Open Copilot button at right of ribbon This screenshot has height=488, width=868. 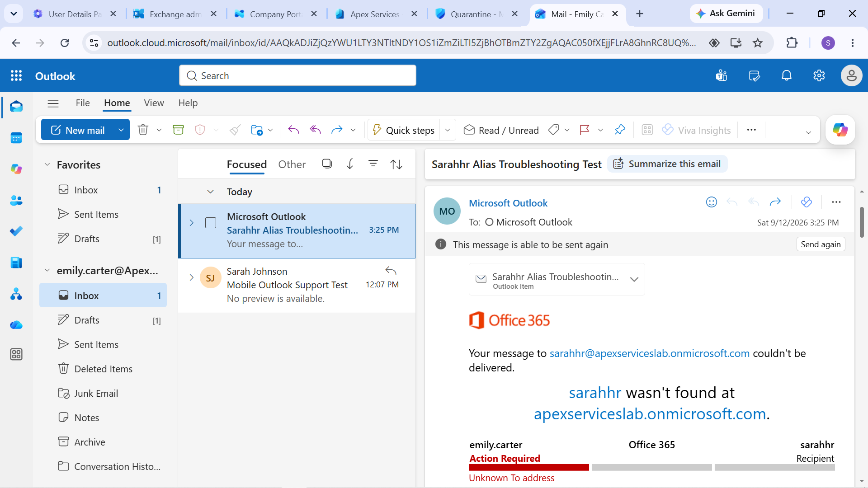click(x=840, y=130)
